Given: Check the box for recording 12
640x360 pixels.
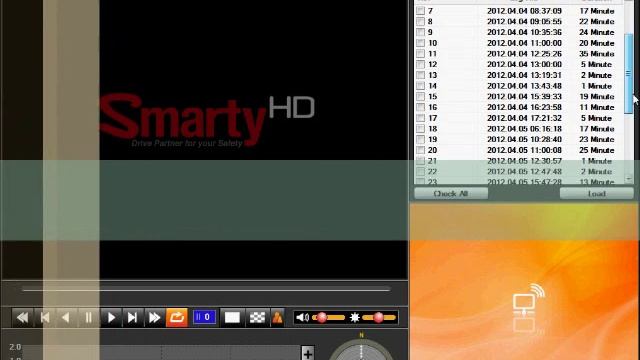Looking at the screenshot, I should (420, 64).
